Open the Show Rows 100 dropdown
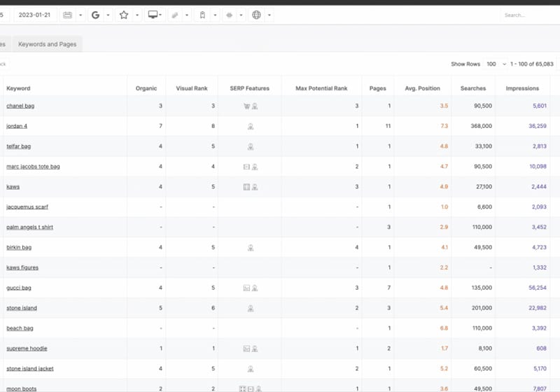The image size is (560, 392). [x=496, y=64]
